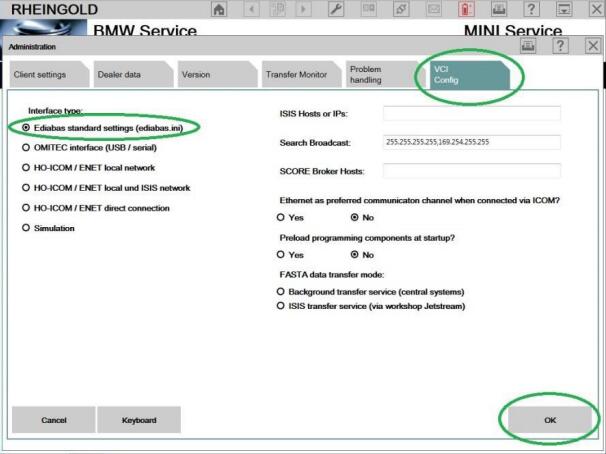Viewport: 606px width, 454px height.
Task: Open the Version tab
Action: pyautogui.click(x=217, y=74)
